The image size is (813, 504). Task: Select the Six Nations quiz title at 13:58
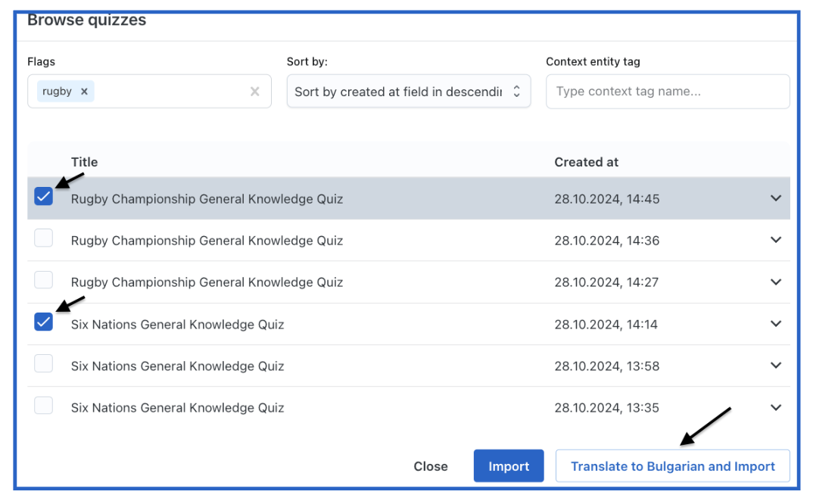coord(177,366)
